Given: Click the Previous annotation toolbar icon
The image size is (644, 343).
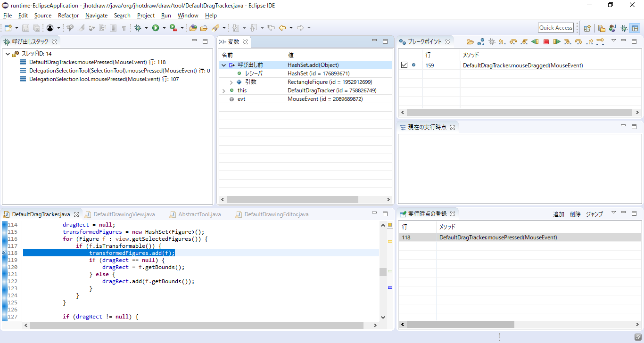Looking at the screenshot, I should click(x=254, y=28).
